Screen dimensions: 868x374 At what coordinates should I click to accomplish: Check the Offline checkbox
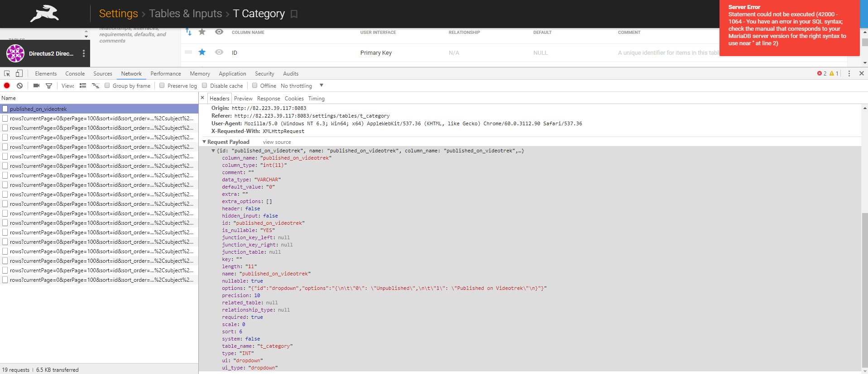[x=254, y=85]
